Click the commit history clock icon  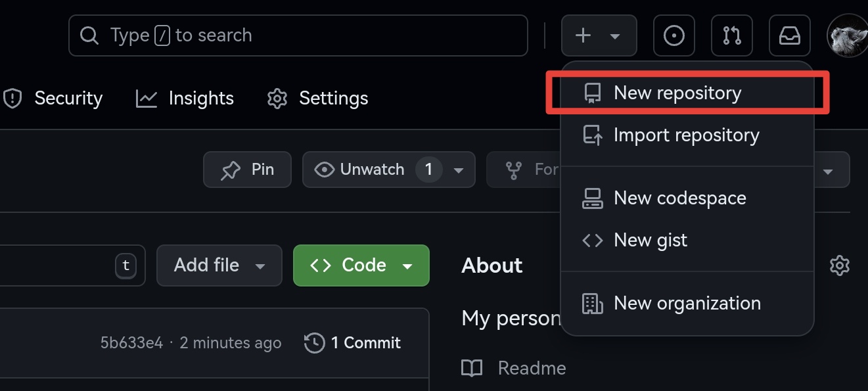[x=315, y=342]
